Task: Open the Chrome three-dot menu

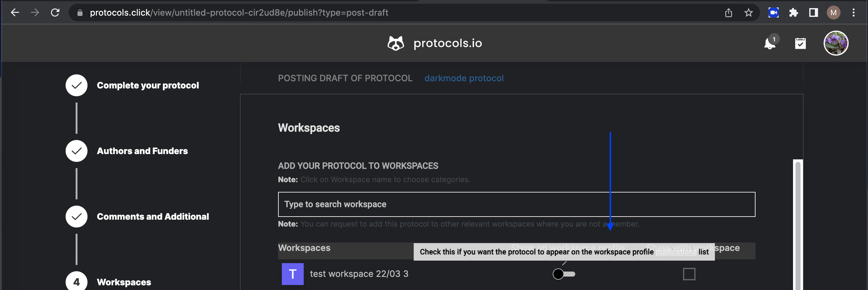Action: (854, 13)
